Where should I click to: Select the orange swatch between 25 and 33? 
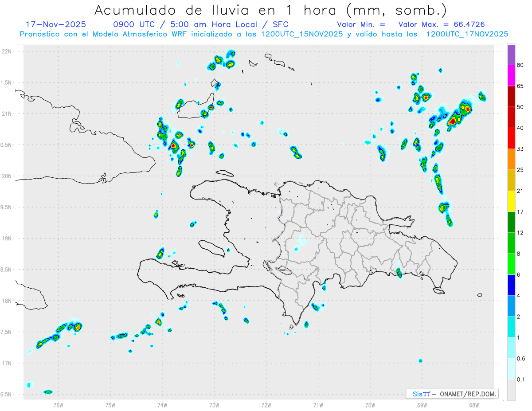pos(511,159)
